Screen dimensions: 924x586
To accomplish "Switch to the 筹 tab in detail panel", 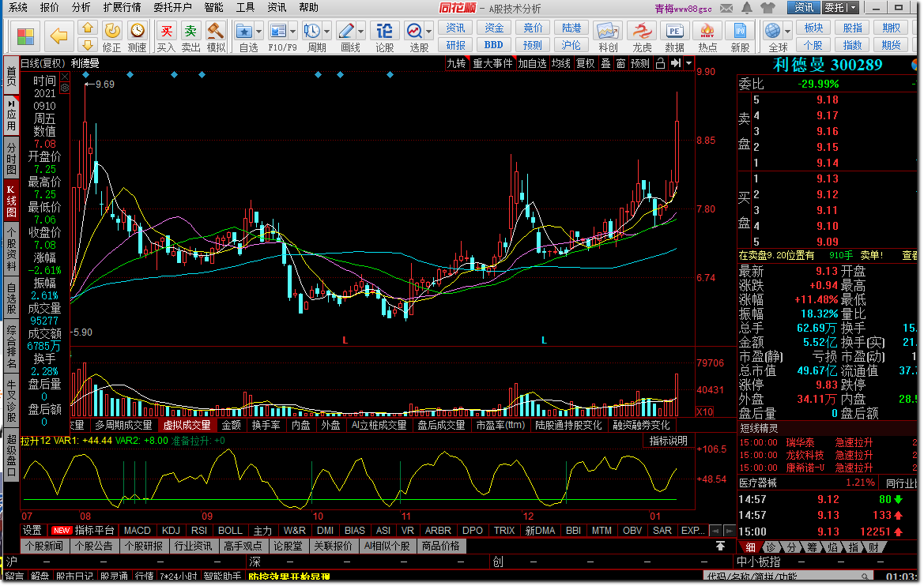I will [x=812, y=547].
